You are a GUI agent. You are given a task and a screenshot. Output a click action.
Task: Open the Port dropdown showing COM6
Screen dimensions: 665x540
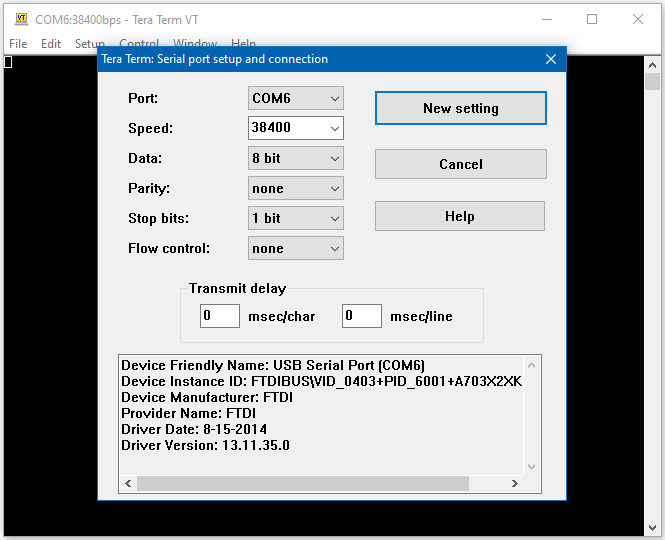(x=295, y=98)
